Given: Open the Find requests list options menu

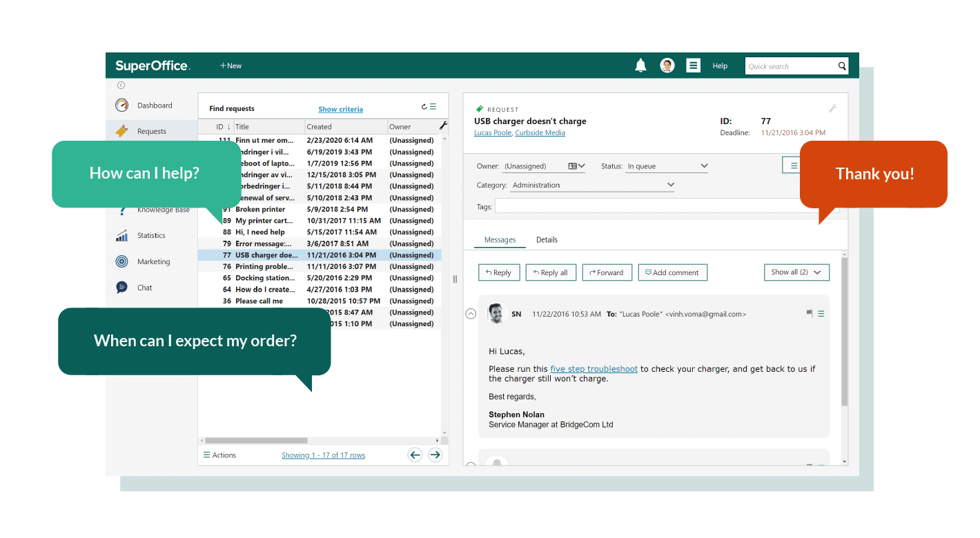Looking at the screenshot, I should click(433, 107).
